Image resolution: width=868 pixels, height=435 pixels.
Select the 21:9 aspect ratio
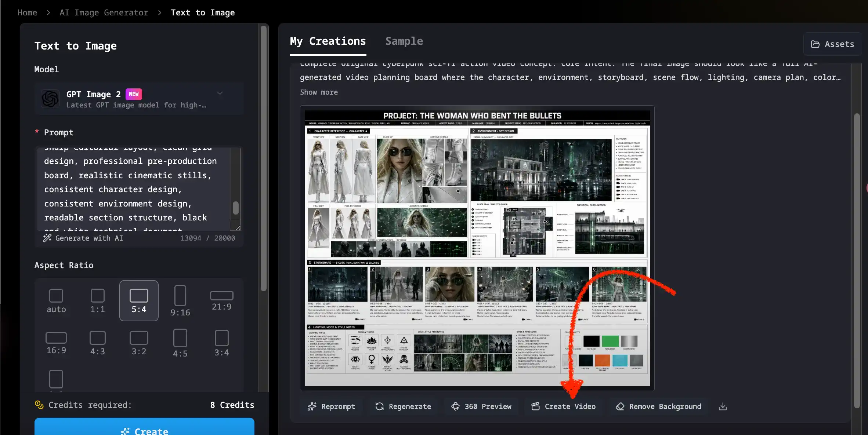coord(221,301)
